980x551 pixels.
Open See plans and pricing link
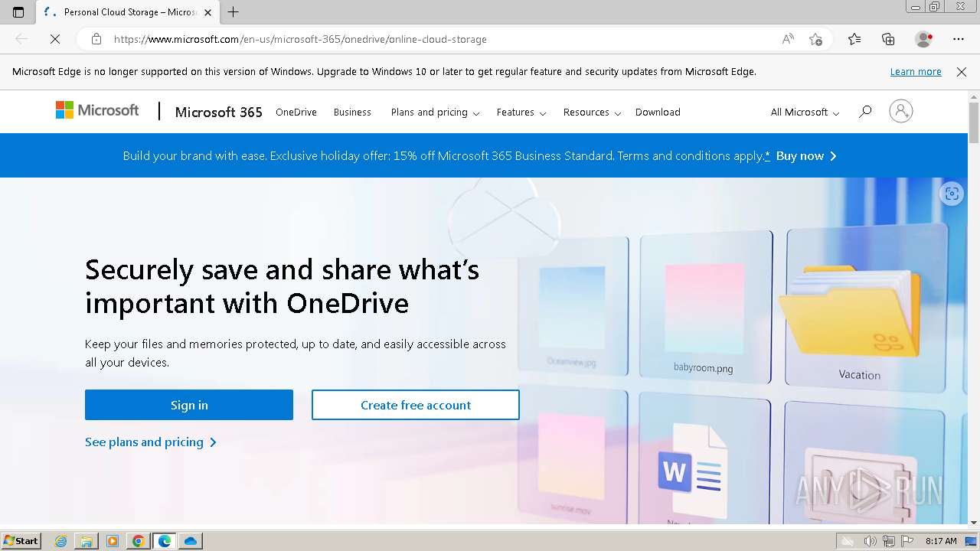click(x=151, y=442)
